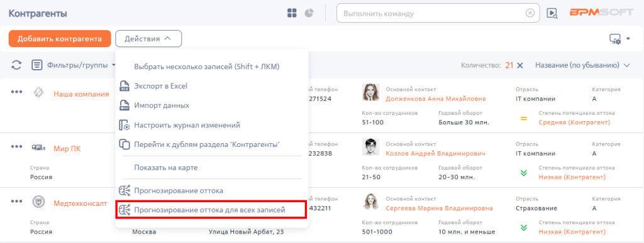Click the 501-1000 employee count value
The height and width of the screenshot is (243, 644).
point(377,232)
